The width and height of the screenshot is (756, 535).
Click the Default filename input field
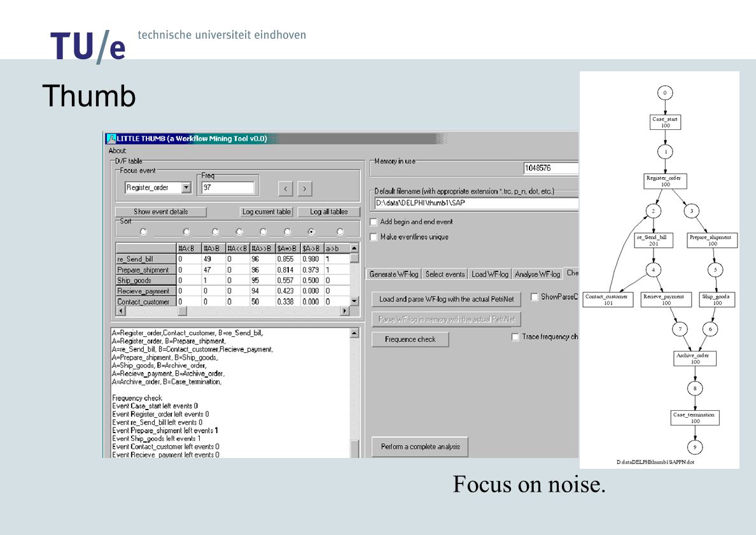[477, 203]
